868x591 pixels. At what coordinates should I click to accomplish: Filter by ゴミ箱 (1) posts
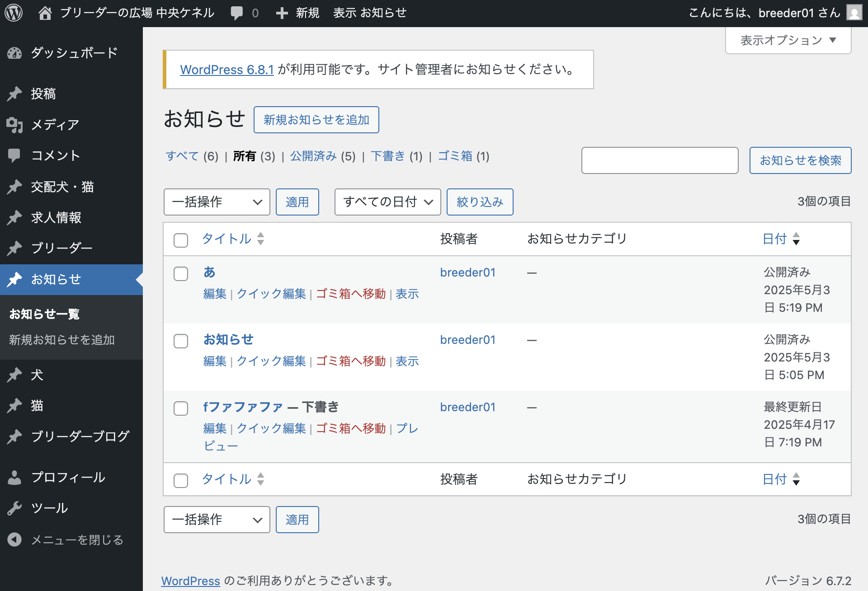463,156
